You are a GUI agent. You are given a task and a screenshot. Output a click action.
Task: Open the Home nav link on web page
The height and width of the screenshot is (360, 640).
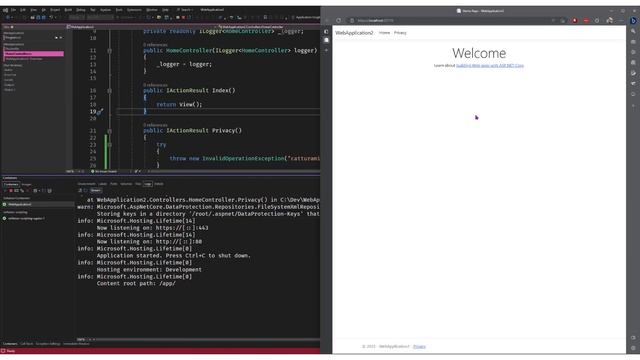(x=384, y=33)
